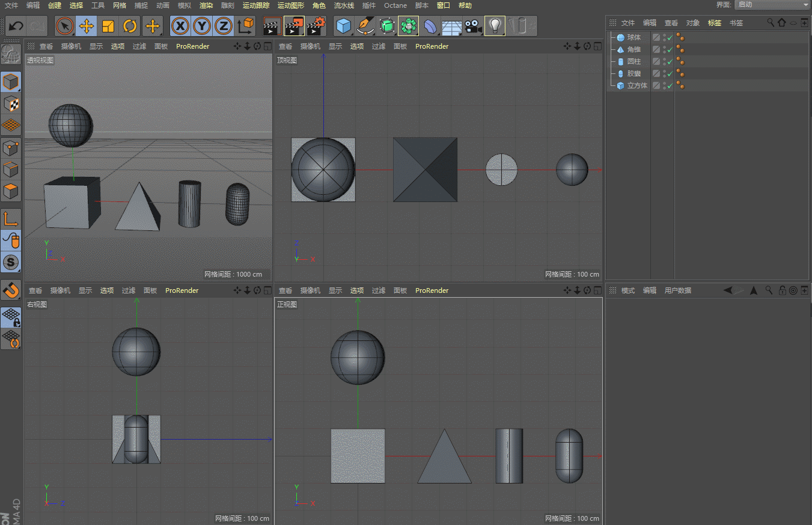Toggle the green checkmark for 球体 object
The width and height of the screenshot is (812, 525).
(670, 37)
